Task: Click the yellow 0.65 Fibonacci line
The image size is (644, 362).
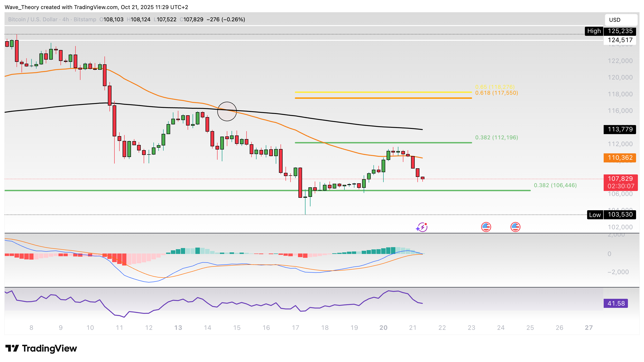Action: pos(383,92)
